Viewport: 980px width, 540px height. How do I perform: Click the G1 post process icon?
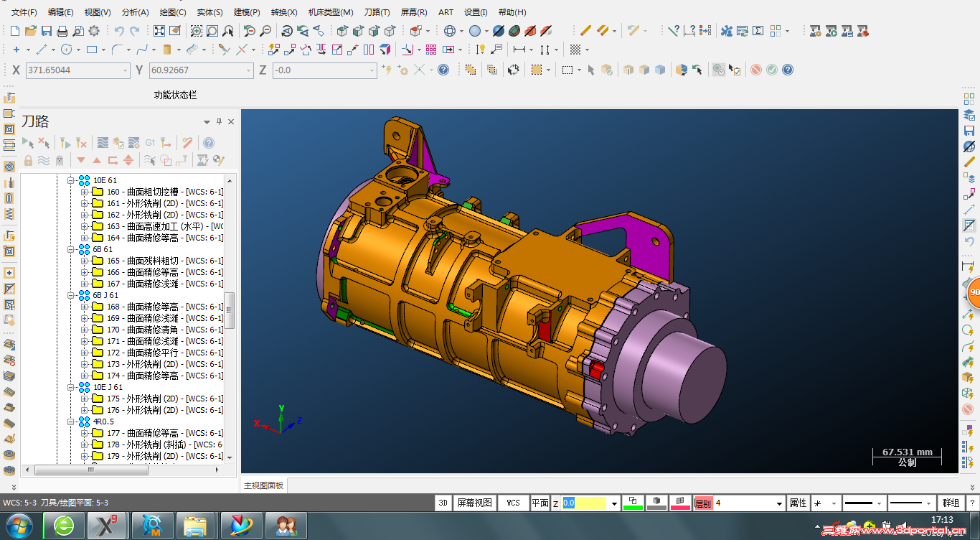[150, 143]
